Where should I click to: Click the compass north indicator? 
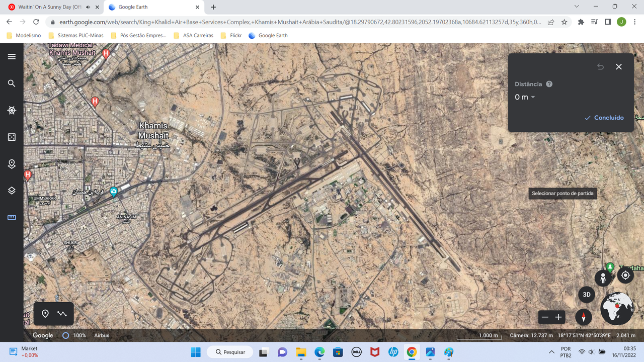[584, 317]
